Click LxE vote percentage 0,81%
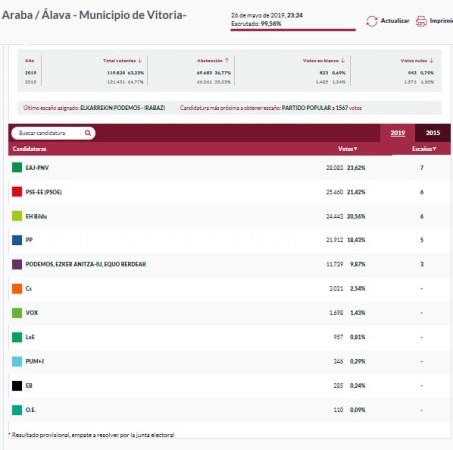This screenshot has width=453, height=450. (x=358, y=337)
